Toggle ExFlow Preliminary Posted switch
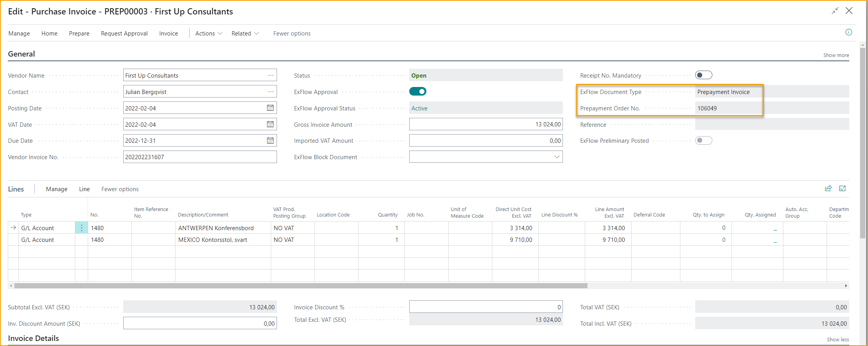 click(703, 140)
